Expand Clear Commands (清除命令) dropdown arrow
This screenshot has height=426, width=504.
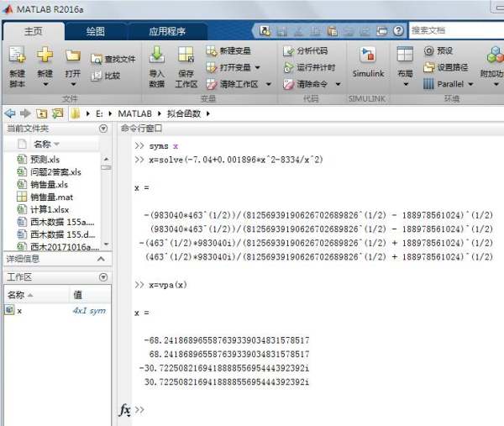[x=338, y=84]
